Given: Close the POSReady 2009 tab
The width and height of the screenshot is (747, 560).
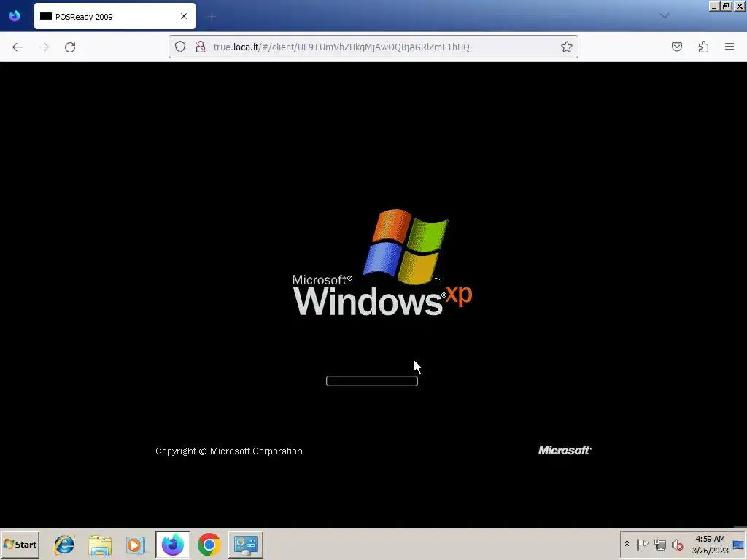Looking at the screenshot, I should 184,16.
